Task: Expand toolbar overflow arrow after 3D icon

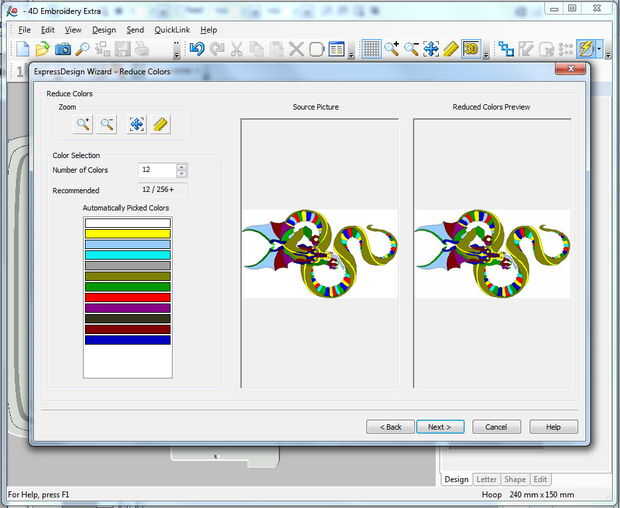Action: (486, 53)
